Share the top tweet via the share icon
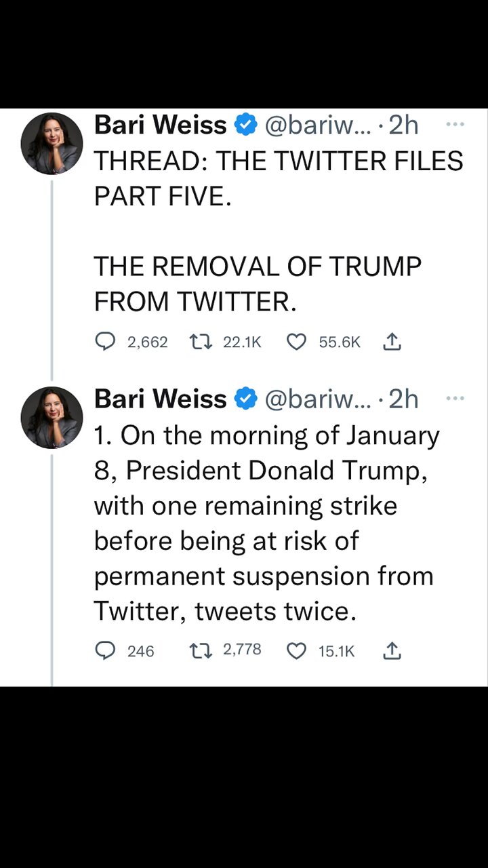This screenshot has width=488, height=868. coord(392,342)
